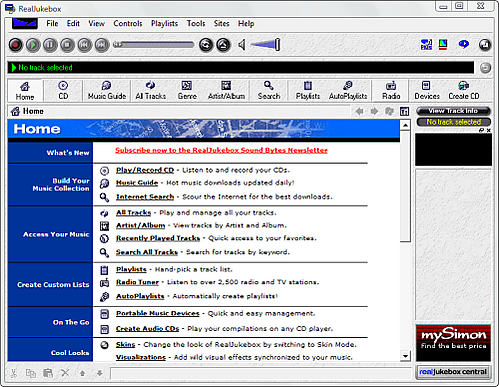Click the Visualizations link
This screenshot has width=499, height=387.
pyautogui.click(x=141, y=357)
